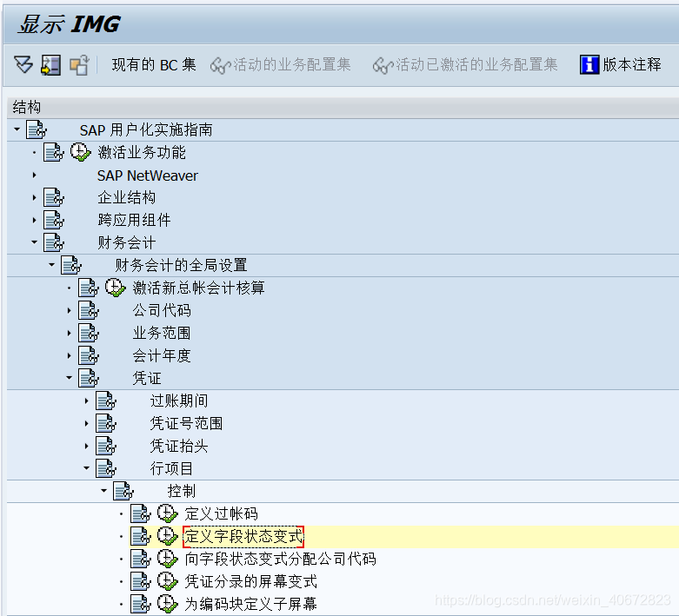Expand 业务范围 node arrow

click(69, 333)
